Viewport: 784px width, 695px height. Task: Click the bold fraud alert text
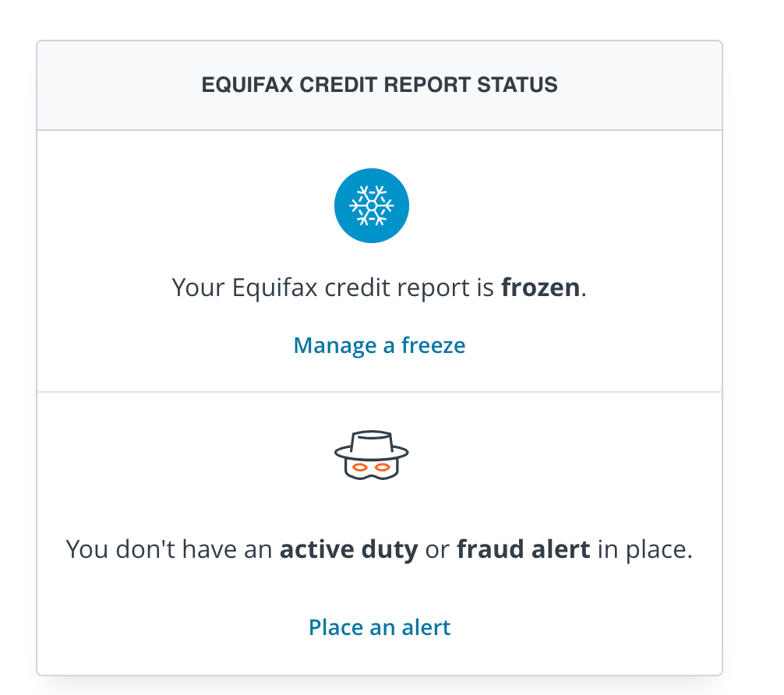pos(523,550)
